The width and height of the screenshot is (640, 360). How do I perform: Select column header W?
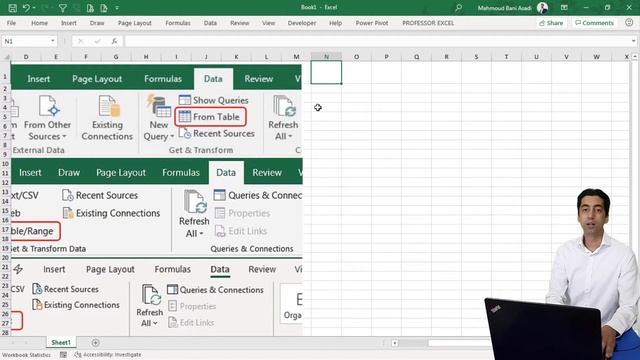(x=596, y=57)
